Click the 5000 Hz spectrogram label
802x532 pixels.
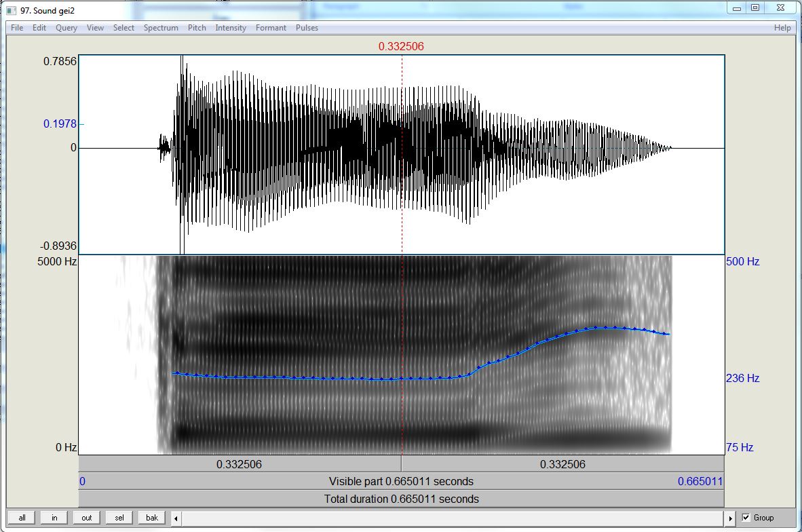[x=57, y=261]
